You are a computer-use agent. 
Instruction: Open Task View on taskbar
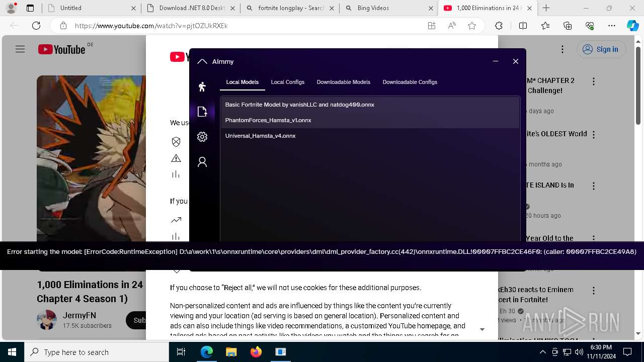tap(181, 352)
